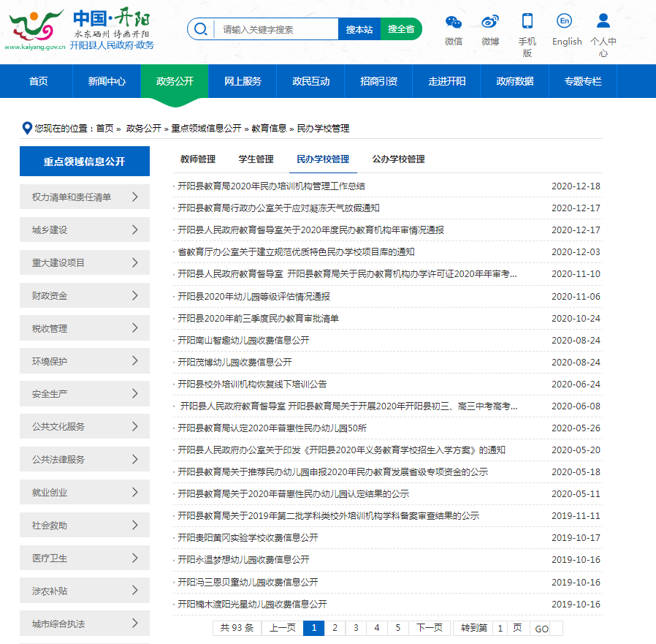
Task: Expand the 环境保护 sidebar item
Action: [135, 361]
